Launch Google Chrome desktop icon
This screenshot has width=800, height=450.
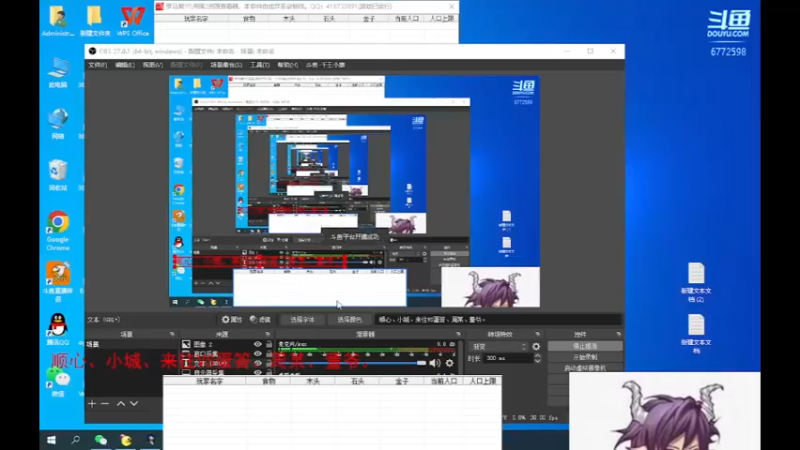pos(58,231)
